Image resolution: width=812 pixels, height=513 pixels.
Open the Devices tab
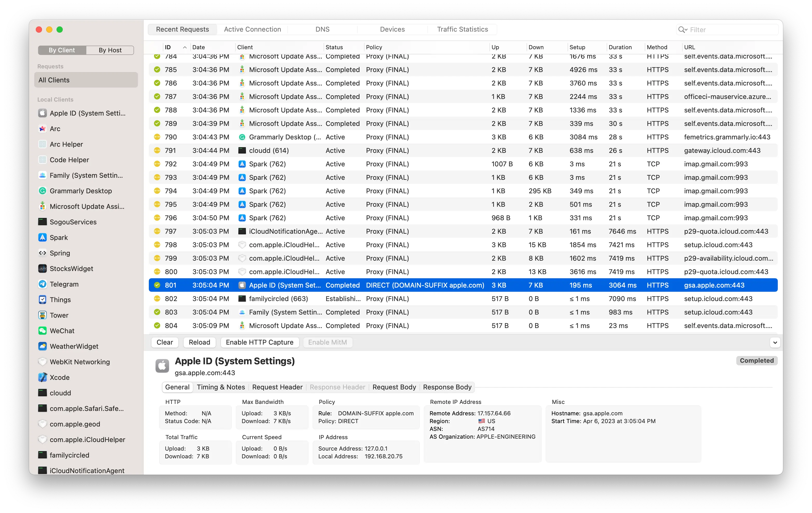392,29
